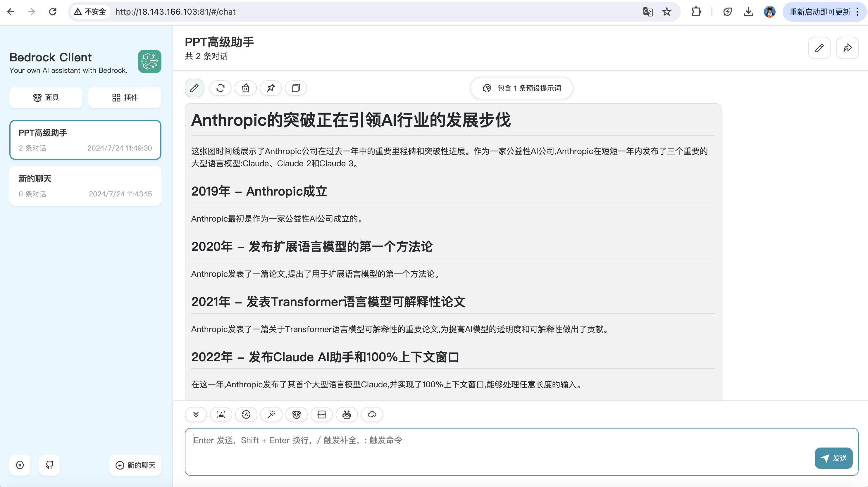Click the "共 2 条对话" subtitle text
The width and height of the screenshot is (868, 487).
click(x=206, y=56)
